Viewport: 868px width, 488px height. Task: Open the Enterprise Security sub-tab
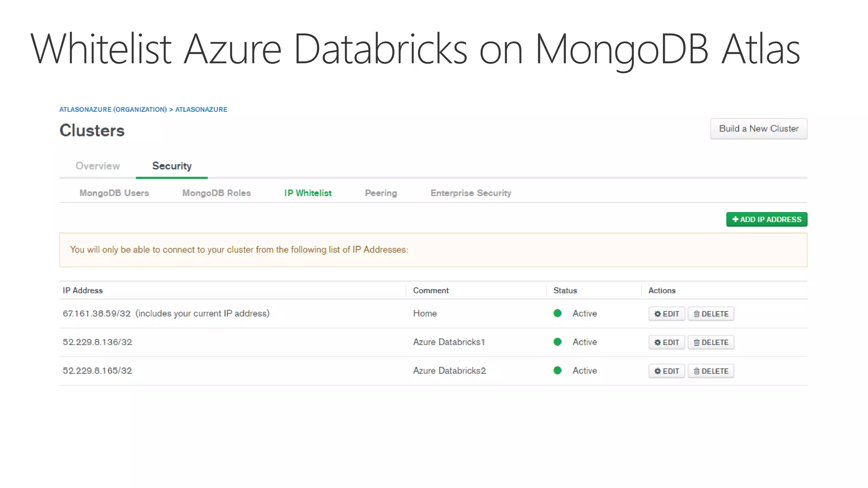[470, 193]
